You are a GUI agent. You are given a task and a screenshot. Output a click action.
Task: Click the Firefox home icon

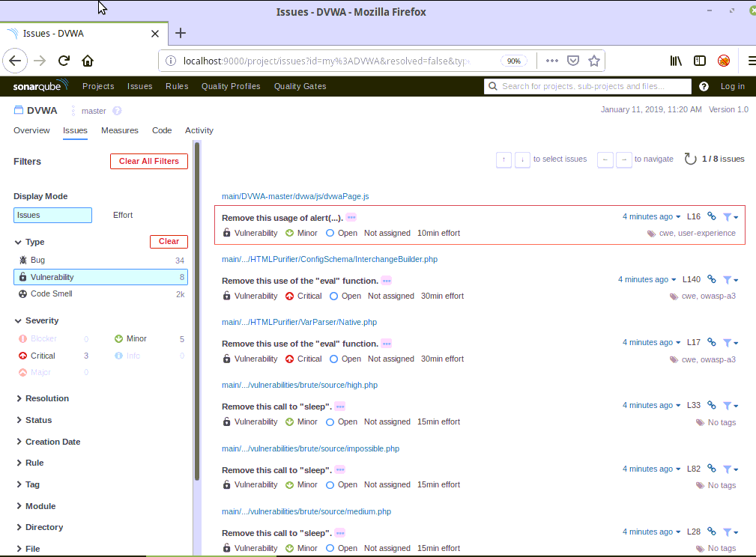88,61
